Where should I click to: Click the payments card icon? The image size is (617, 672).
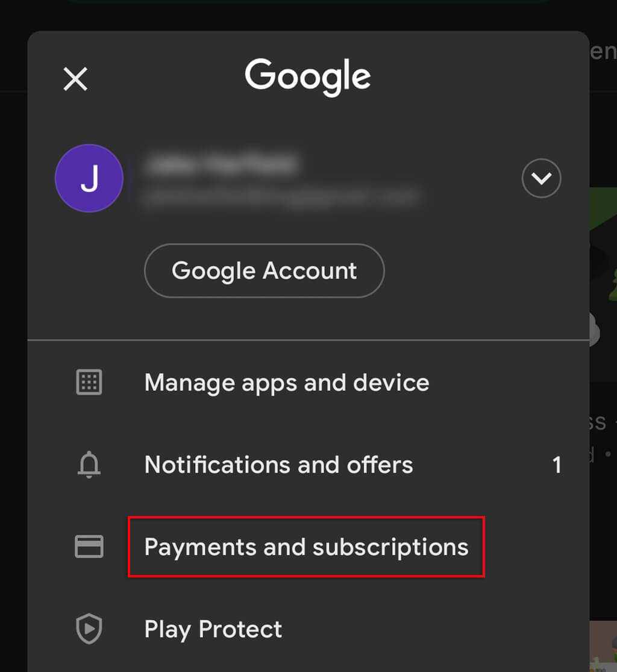[x=89, y=547]
